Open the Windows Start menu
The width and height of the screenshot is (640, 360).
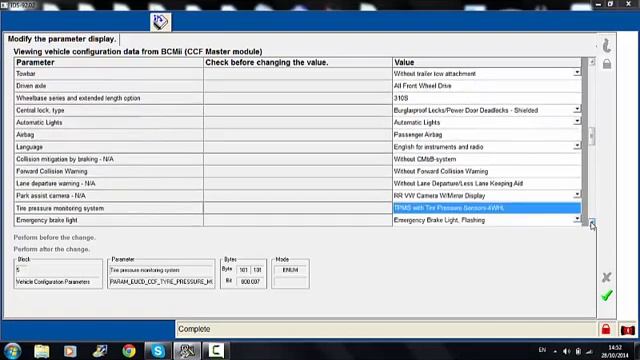click(x=13, y=351)
